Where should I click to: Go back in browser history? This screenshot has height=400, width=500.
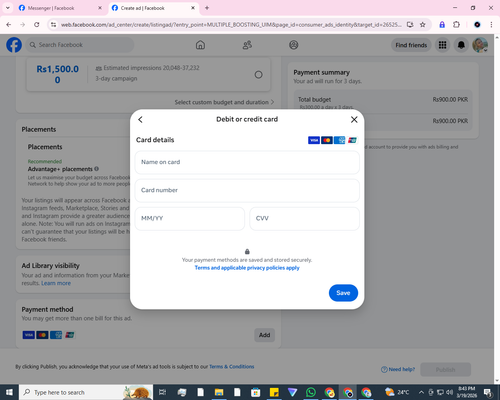pos(9,25)
